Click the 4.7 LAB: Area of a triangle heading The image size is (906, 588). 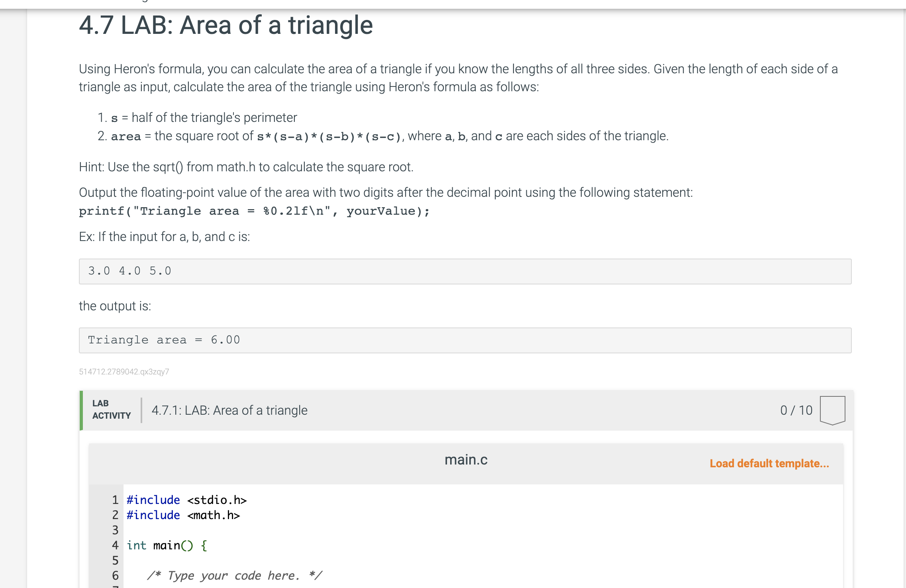(226, 25)
